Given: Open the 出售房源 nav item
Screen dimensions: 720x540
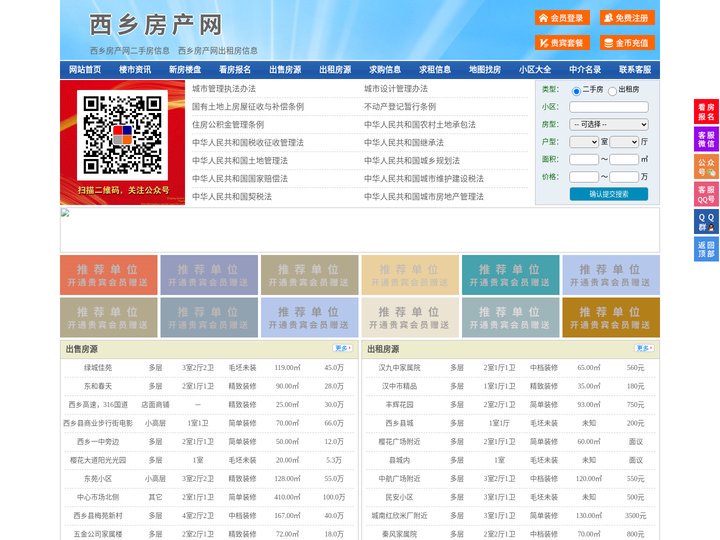Looking at the screenshot, I should pyautogui.click(x=285, y=70).
